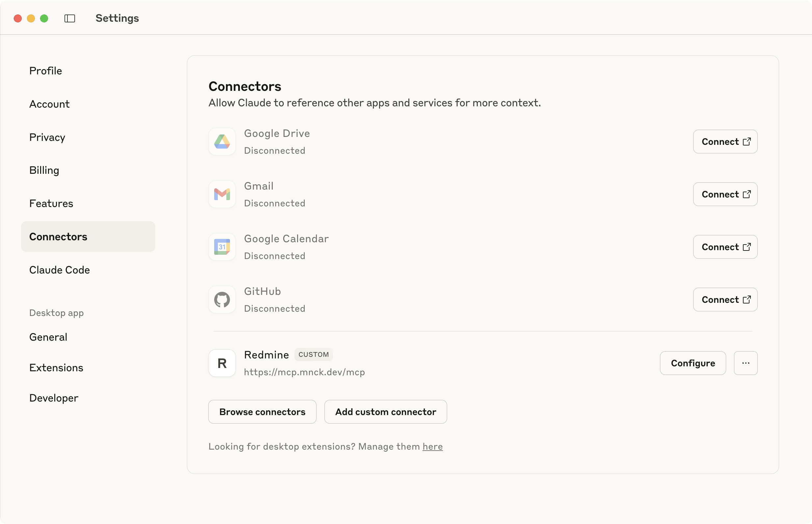Open Browse connectors
The height and width of the screenshot is (524, 812).
pyautogui.click(x=262, y=412)
